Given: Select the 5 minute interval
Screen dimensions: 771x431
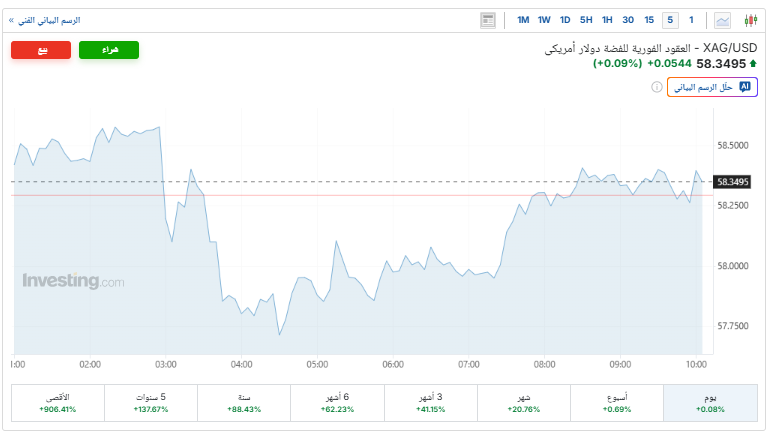Looking at the screenshot, I should click(669, 20).
